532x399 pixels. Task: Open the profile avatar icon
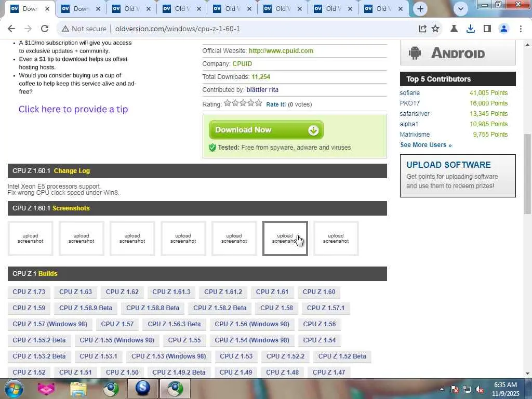pos(504,29)
